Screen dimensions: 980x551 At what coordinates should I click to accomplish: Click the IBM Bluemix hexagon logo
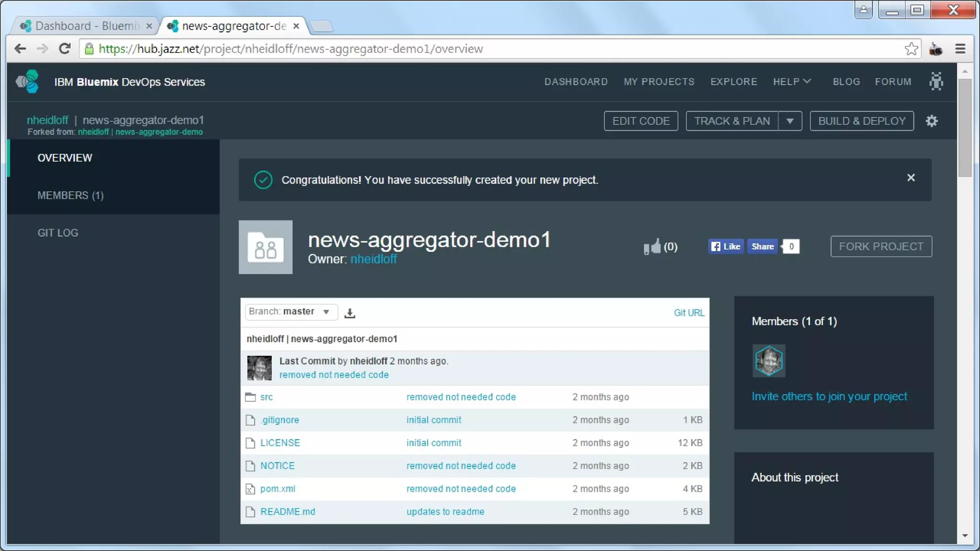coord(27,81)
